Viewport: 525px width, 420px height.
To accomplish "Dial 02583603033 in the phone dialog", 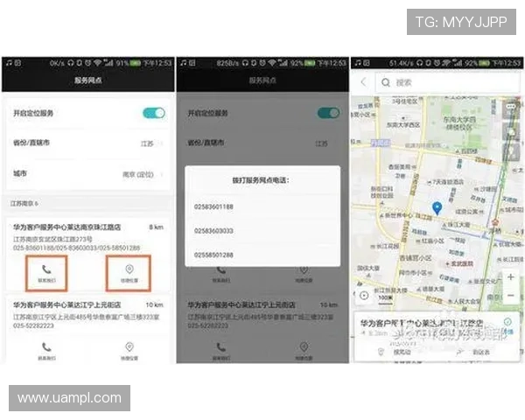I will tap(213, 231).
